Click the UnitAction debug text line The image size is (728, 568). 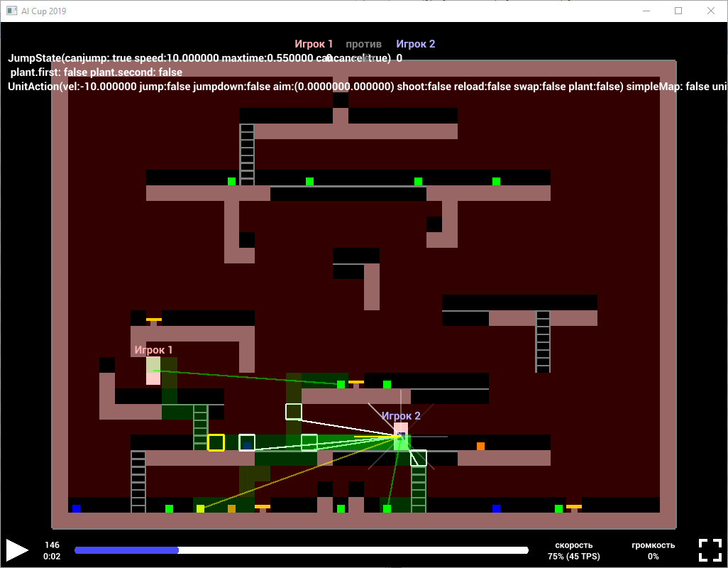[x=368, y=87]
